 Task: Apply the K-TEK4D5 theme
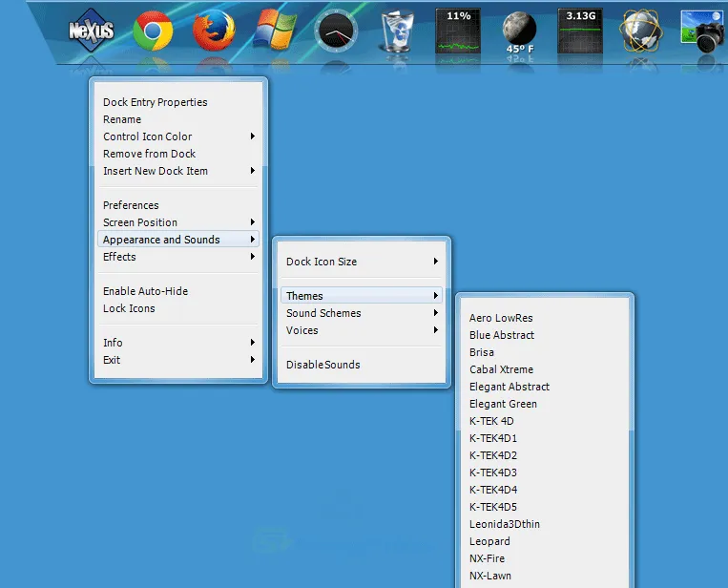tap(545, 507)
